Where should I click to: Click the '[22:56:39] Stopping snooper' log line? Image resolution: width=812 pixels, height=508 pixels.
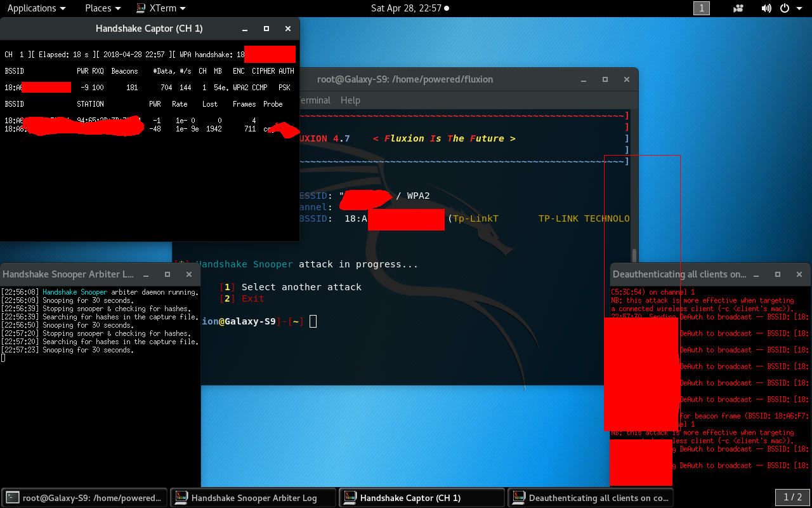[96, 309]
